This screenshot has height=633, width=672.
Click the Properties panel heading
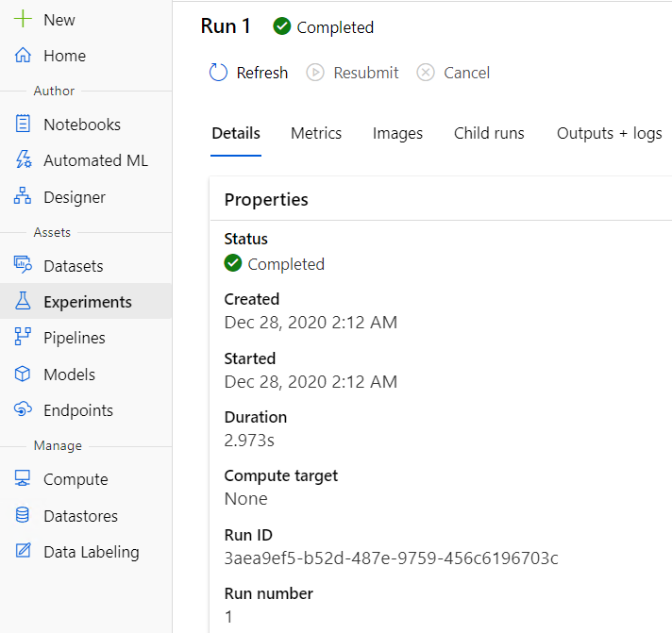(x=266, y=200)
